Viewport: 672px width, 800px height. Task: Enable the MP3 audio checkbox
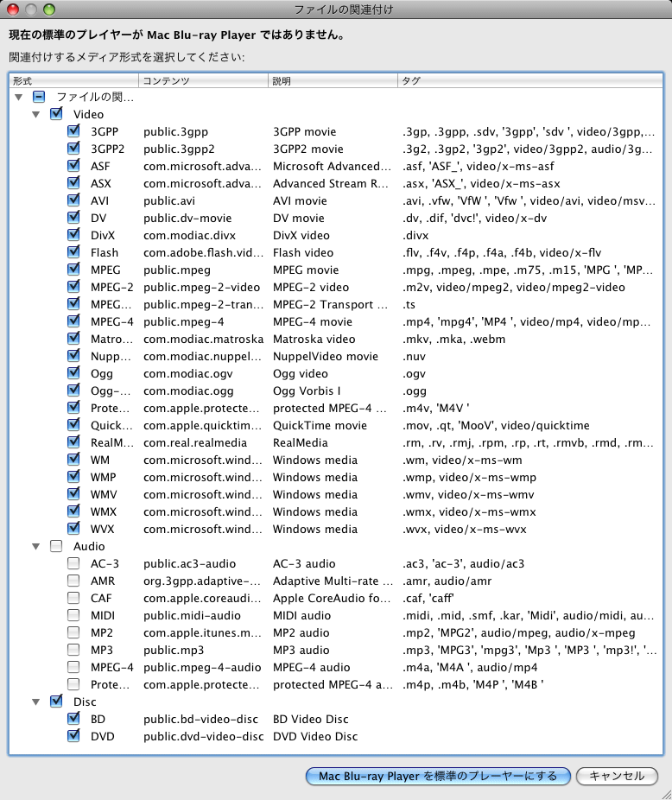click(x=73, y=650)
